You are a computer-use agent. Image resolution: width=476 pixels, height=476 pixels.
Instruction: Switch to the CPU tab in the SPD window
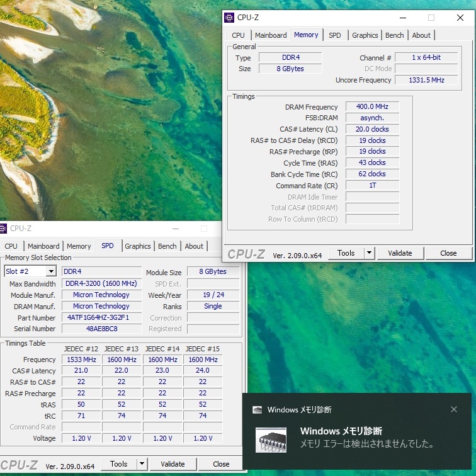click(x=11, y=246)
